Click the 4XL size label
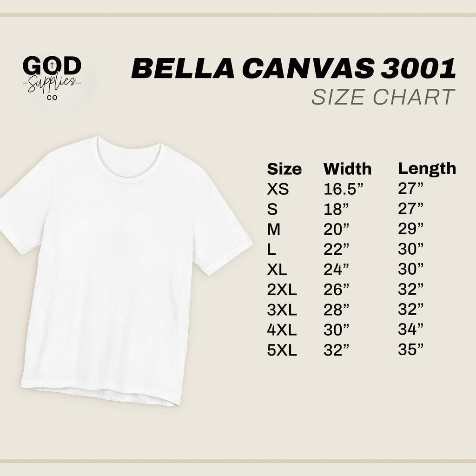This screenshot has height=476, width=476. pos(282,330)
